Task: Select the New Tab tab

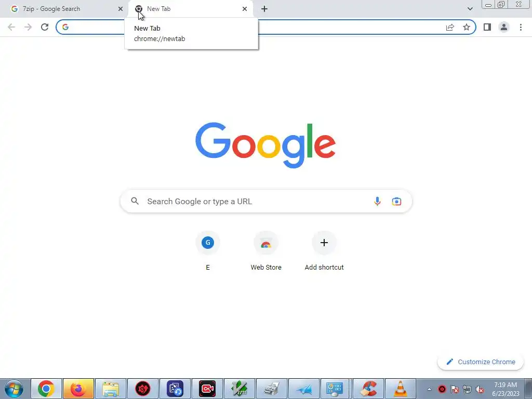Action: [x=190, y=9]
